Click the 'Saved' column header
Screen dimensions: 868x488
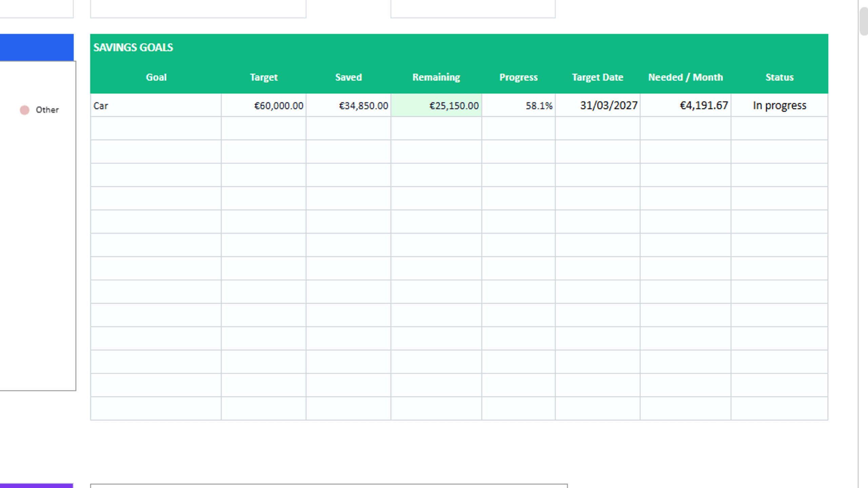pyautogui.click(x=349, y=77)
